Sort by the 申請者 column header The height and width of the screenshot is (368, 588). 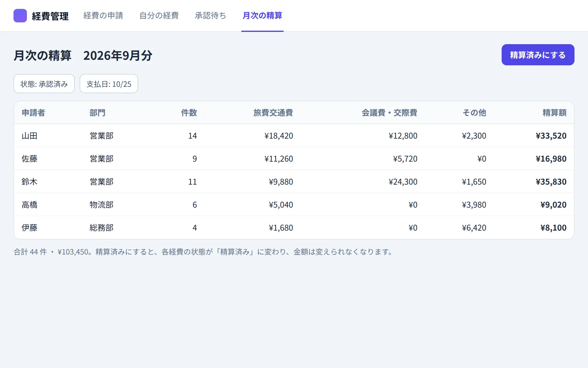33,113
